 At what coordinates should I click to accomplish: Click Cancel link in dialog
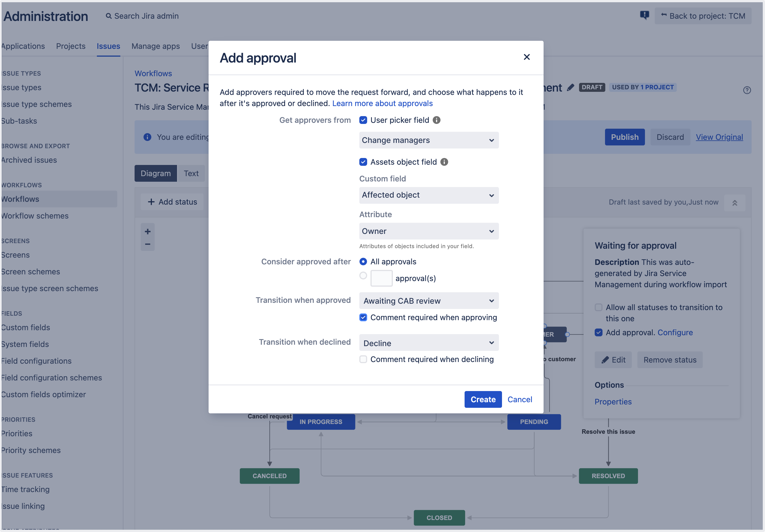click(519, 399)
